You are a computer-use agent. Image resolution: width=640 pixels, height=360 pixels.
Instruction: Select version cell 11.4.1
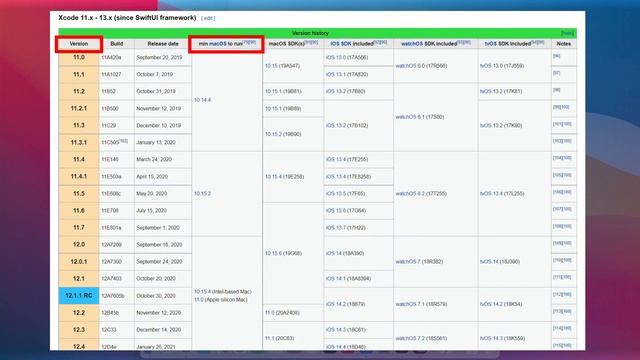coord(79,177)
